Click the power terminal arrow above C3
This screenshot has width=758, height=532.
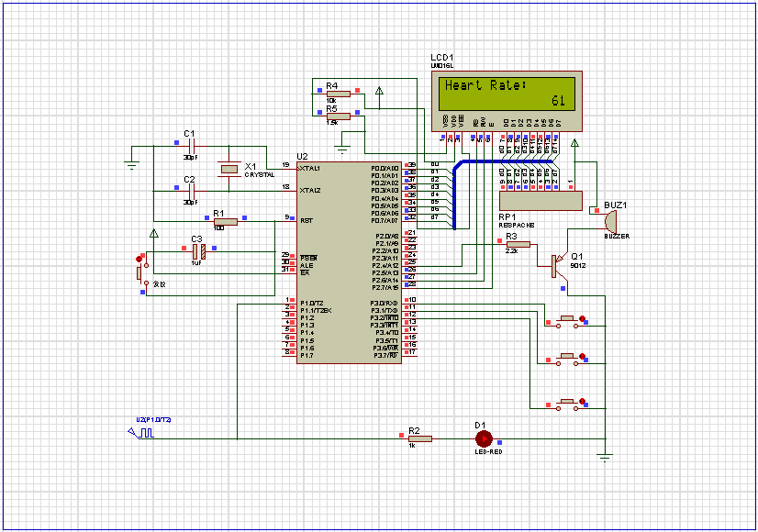point(154,234)
